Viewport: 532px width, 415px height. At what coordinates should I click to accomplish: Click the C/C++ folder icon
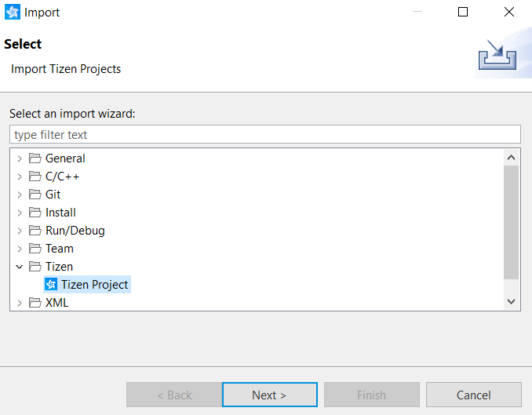coord(35,176)
